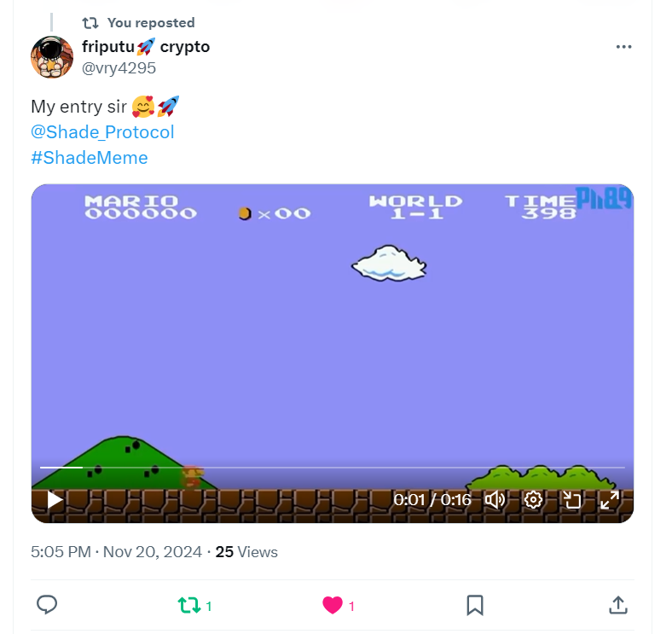The image size is (672, 634).
Task: Bookmark this tweet
Action: pyautogui.click(x=475, y=605)
